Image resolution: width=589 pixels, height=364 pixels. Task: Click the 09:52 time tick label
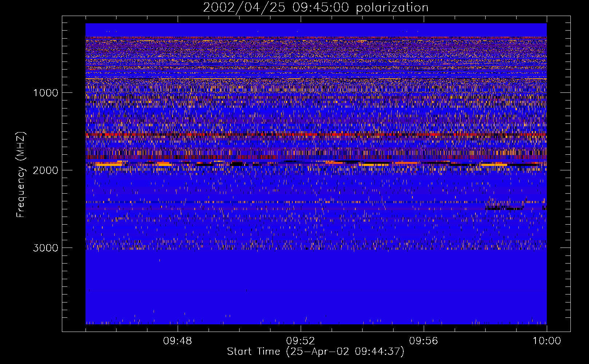point(301,341)
